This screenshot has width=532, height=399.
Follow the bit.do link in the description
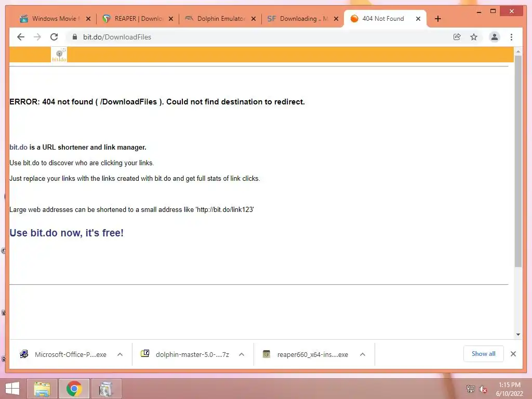coord(18,147)
